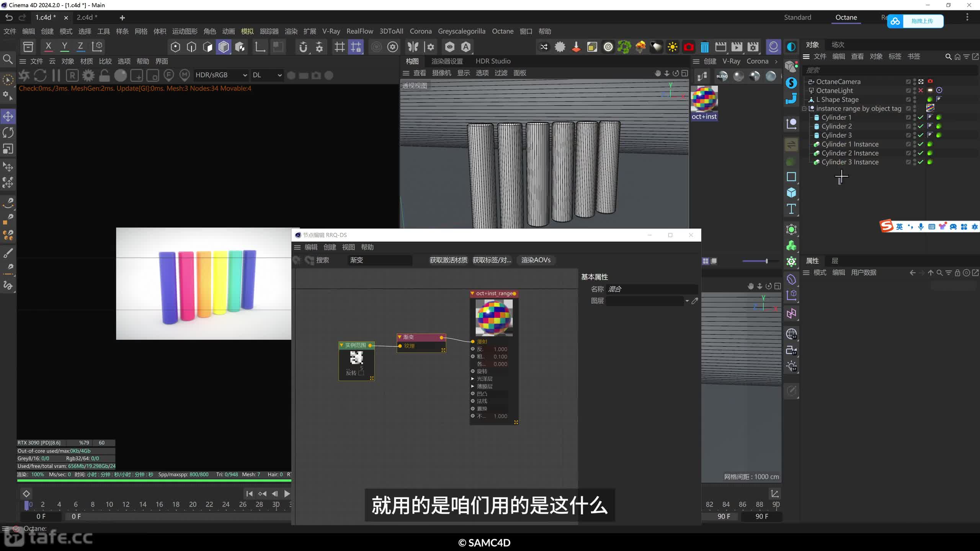The image size is (980, 551).
Task: Select OctaneCamera in object manager
Action: tap(838, 82)
